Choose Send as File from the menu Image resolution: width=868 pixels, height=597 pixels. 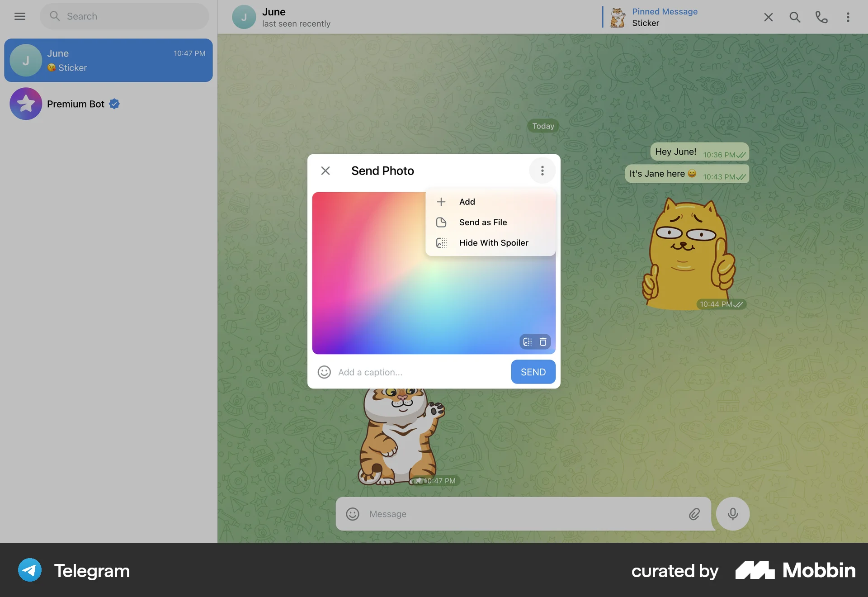tap(482, 222)
